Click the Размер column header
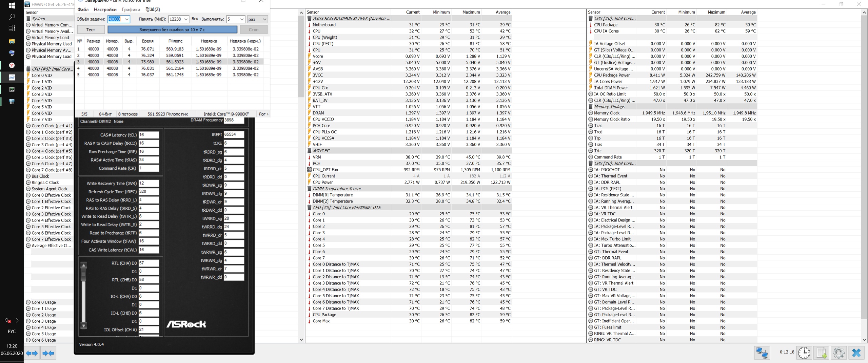The image size is (868, 363). coord(93,41)
